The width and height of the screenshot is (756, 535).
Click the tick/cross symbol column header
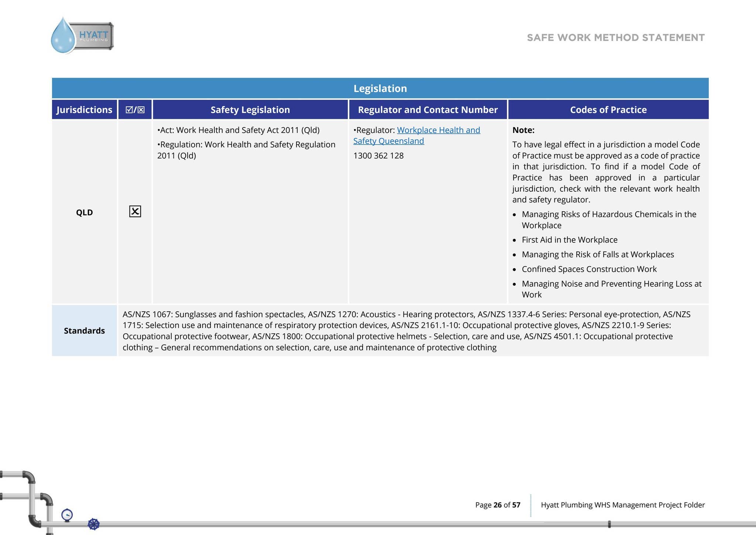click(135, 110)
